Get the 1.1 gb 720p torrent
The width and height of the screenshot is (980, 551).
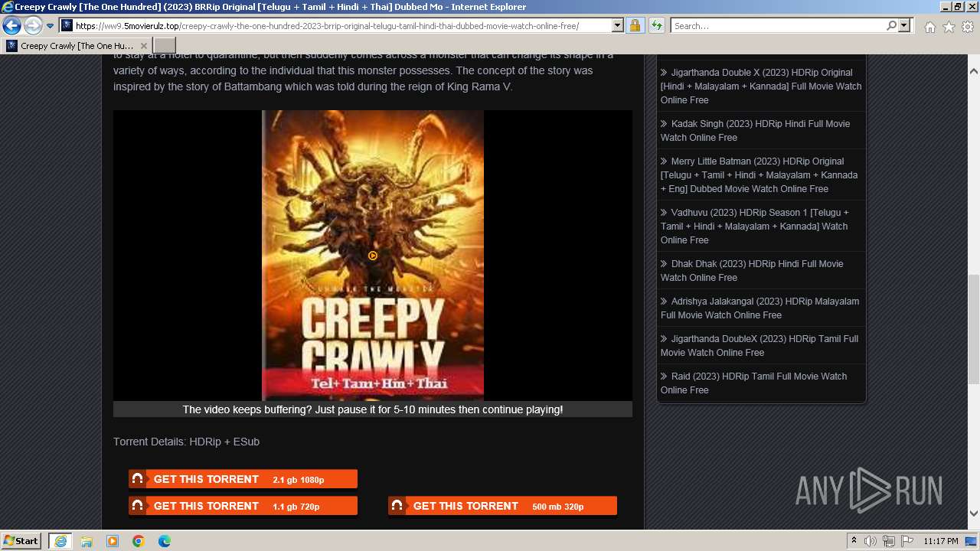tap(243, 506)
